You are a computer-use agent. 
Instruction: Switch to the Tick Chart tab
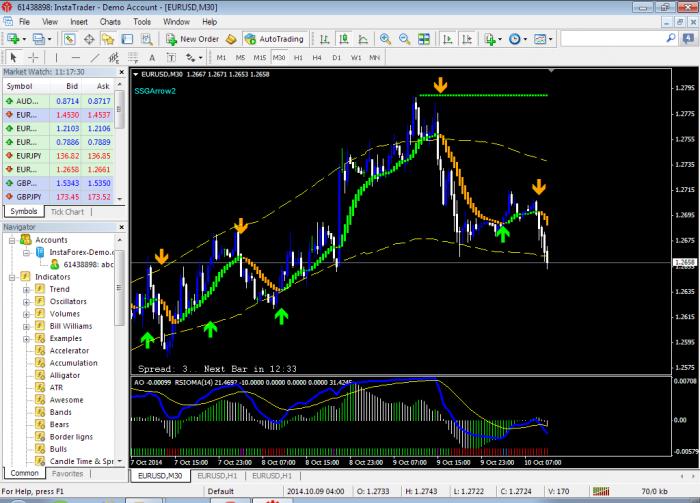67,212
